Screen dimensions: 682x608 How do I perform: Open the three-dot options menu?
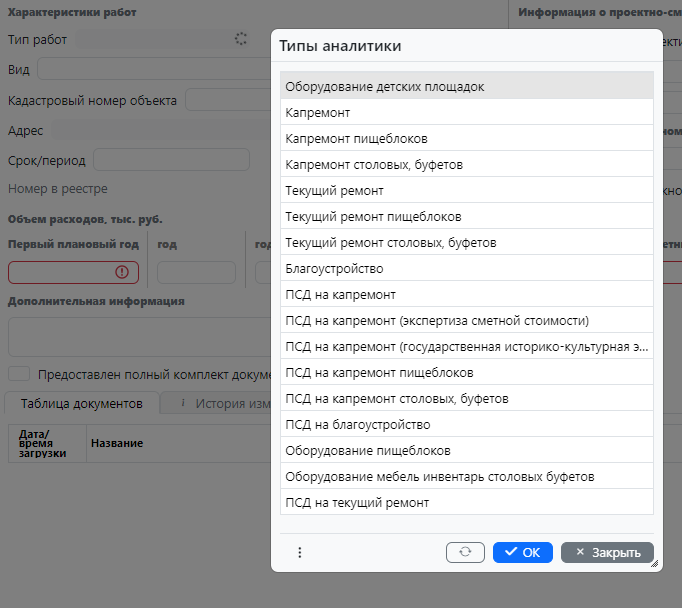coord(299,552)
